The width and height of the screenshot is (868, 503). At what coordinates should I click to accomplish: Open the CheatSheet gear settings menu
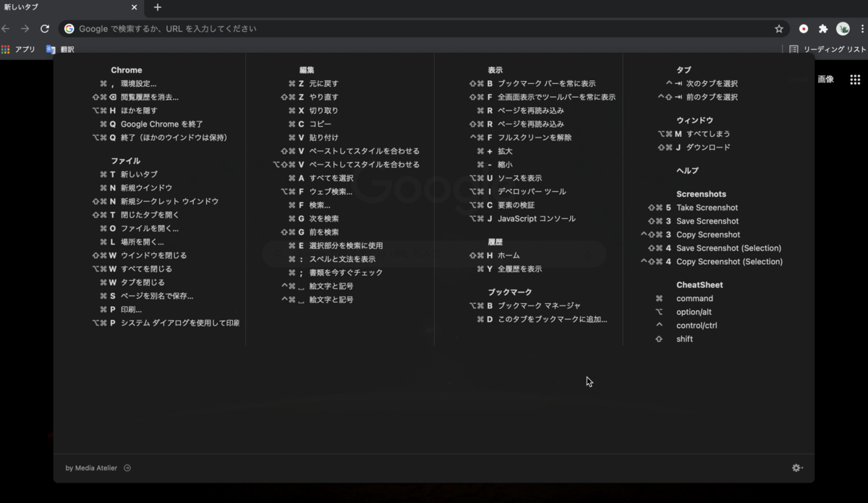coord(796,468)
